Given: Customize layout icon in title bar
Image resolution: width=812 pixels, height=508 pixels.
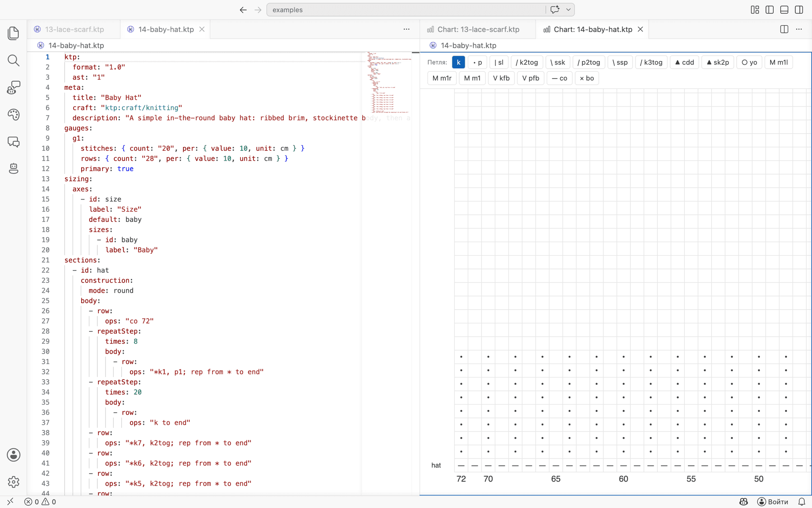Looking at the screenshot, I should point(755,9).
